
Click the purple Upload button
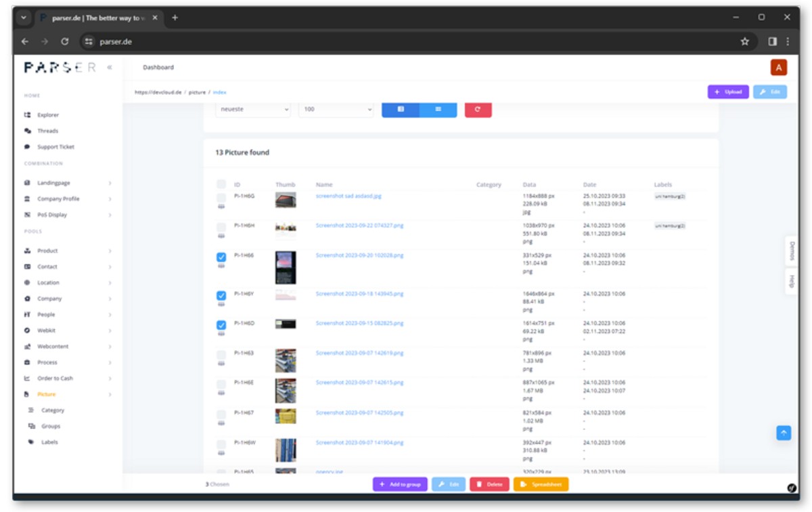(728, 91)
